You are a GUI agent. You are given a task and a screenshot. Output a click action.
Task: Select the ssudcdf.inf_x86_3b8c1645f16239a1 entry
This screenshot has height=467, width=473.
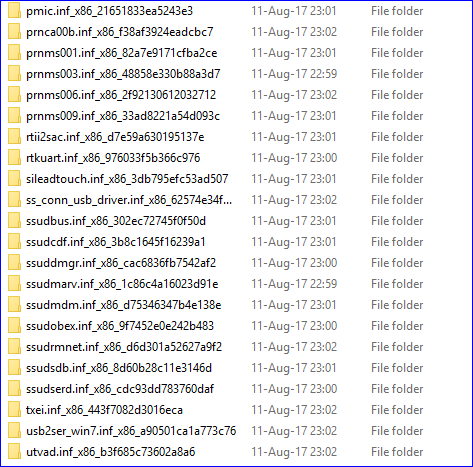click(116, 242)
